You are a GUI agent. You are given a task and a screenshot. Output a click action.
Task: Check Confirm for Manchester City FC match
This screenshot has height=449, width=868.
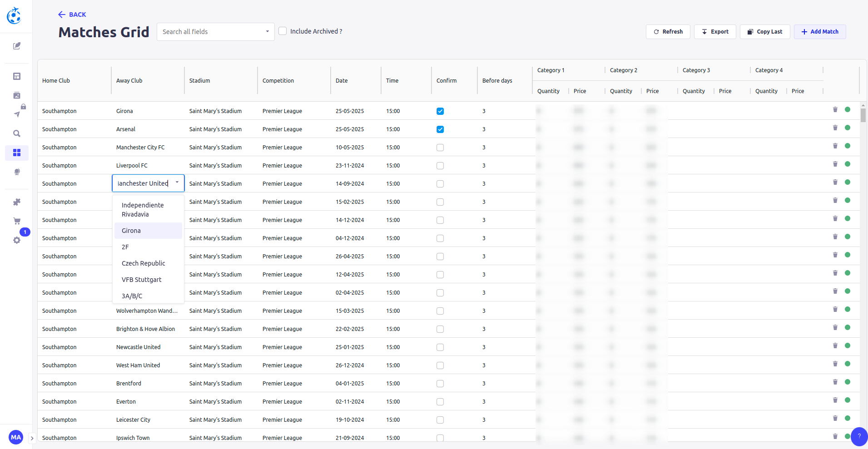[440, 148]
